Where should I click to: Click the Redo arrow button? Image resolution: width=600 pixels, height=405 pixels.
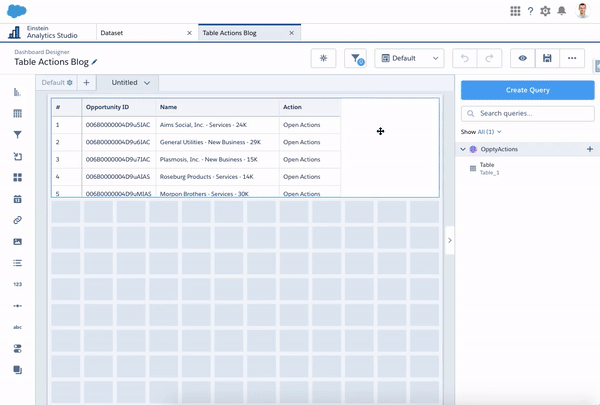(489, 58)
